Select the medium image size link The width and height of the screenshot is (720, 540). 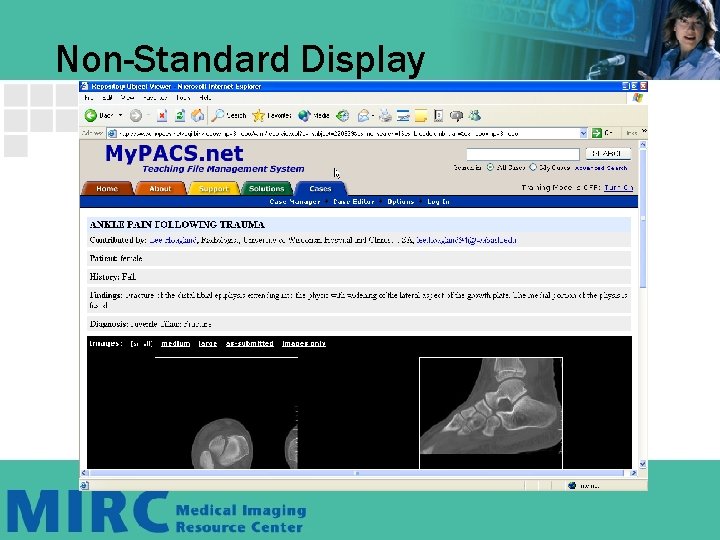point(176,343)
